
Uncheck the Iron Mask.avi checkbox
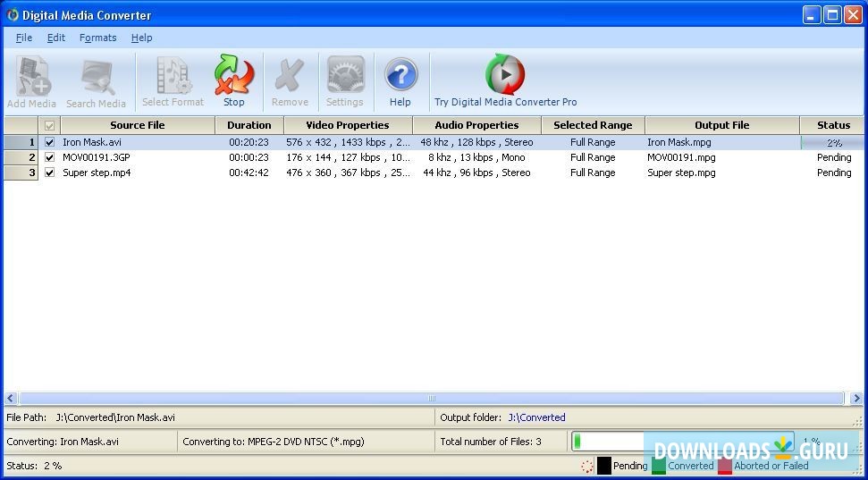[x=50, y=142]
